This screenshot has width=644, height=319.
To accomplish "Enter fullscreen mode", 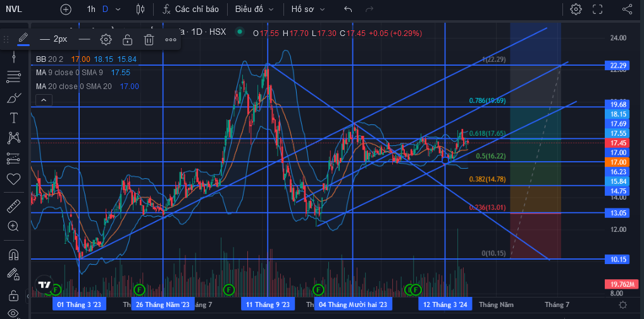I will [598, 9].
